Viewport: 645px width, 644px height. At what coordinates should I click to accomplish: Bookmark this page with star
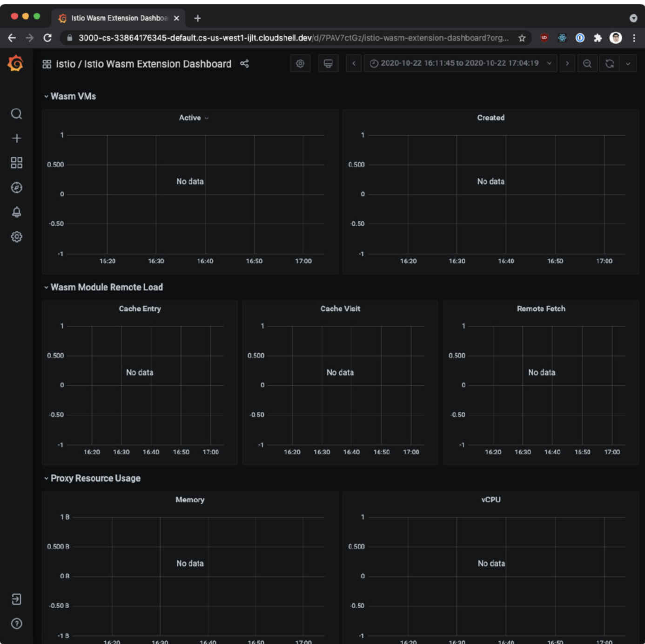point(522,38)
